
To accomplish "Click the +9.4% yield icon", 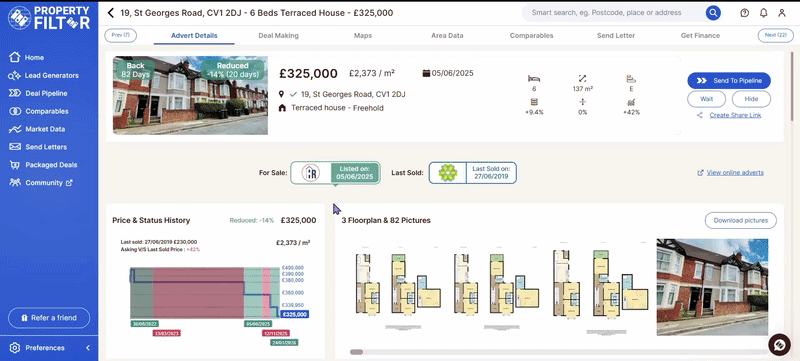I will [x=534, y=102].
